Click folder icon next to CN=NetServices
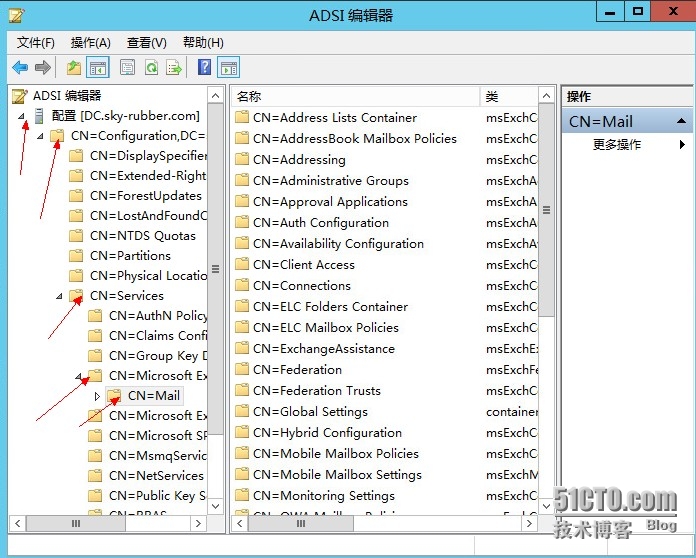 (x=95, y=476)
